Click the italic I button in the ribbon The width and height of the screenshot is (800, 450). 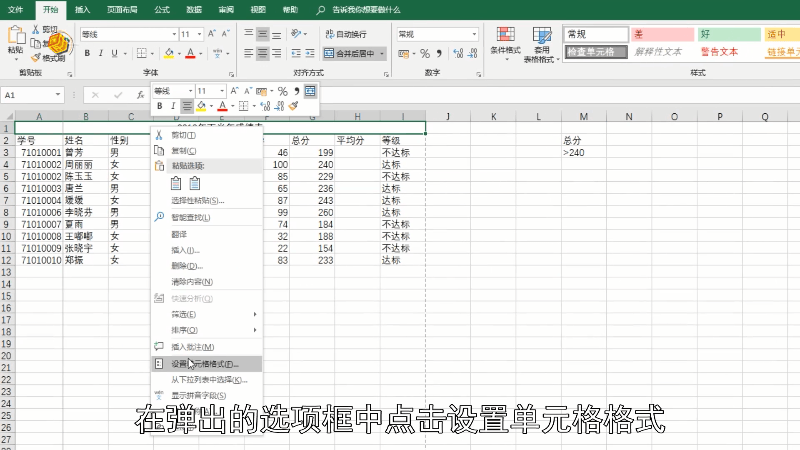[x=101, y=53]
